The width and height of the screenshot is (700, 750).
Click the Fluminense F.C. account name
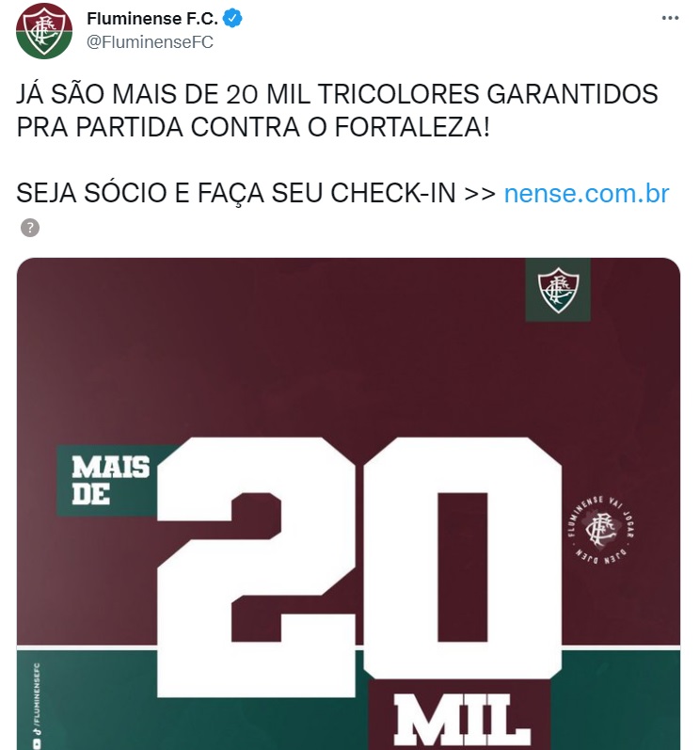click(x=152, y=18)
